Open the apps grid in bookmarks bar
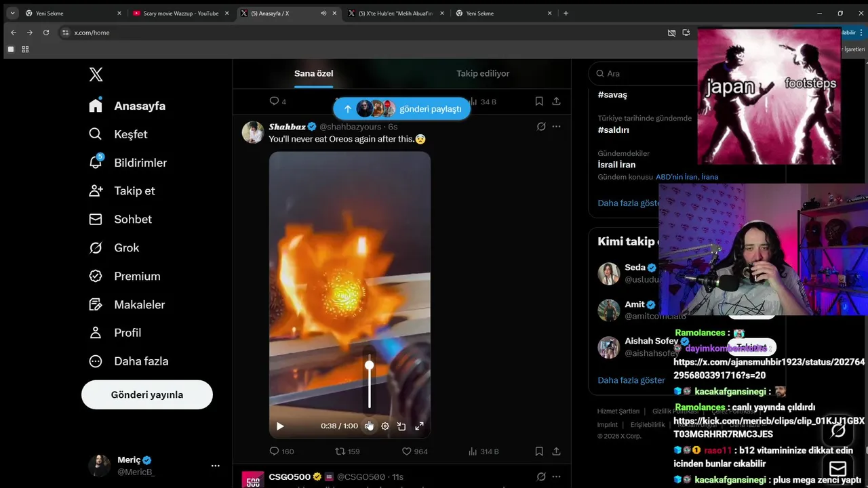The image size is (868, 488). click(25, 49)
